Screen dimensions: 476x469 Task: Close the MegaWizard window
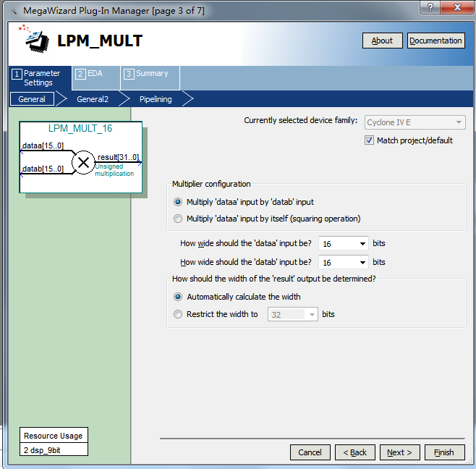(457, 7)
